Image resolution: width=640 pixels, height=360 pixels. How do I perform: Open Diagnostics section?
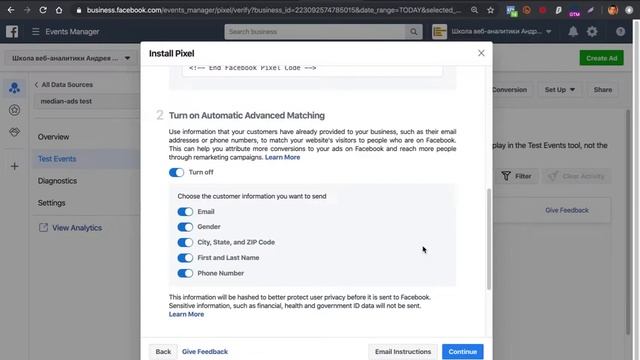pos(57,181)
